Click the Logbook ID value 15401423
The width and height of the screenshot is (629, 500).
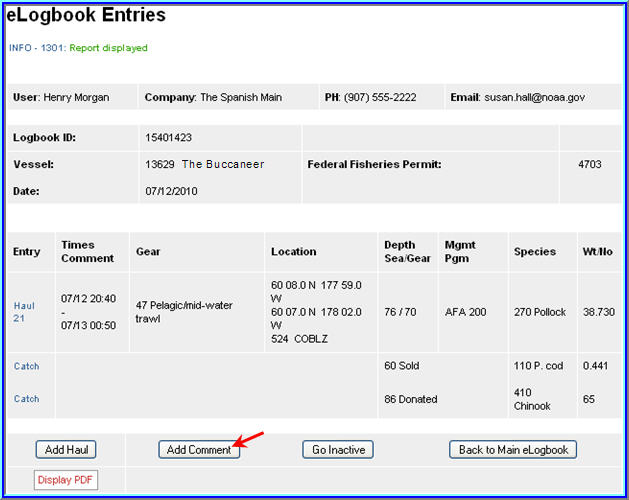169,138
